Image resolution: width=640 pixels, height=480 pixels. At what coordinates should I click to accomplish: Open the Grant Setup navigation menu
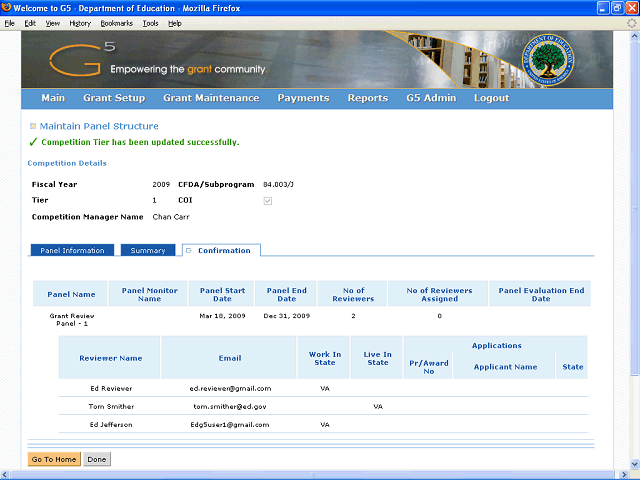(x=114, y=98)
